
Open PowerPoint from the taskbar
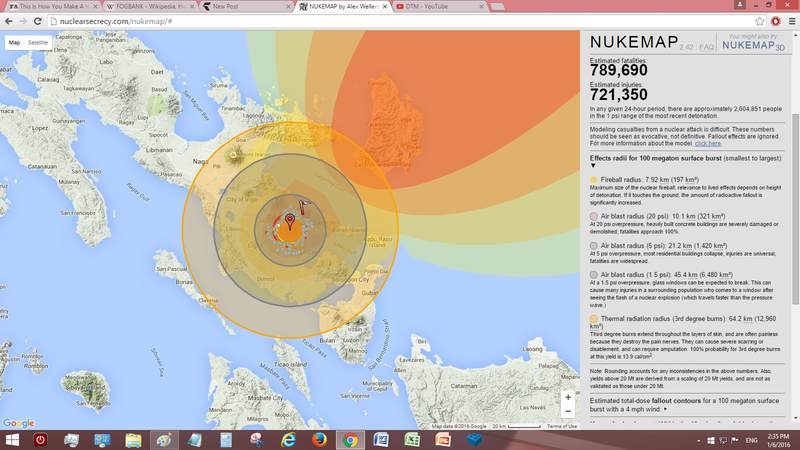(x=443, y=440)
